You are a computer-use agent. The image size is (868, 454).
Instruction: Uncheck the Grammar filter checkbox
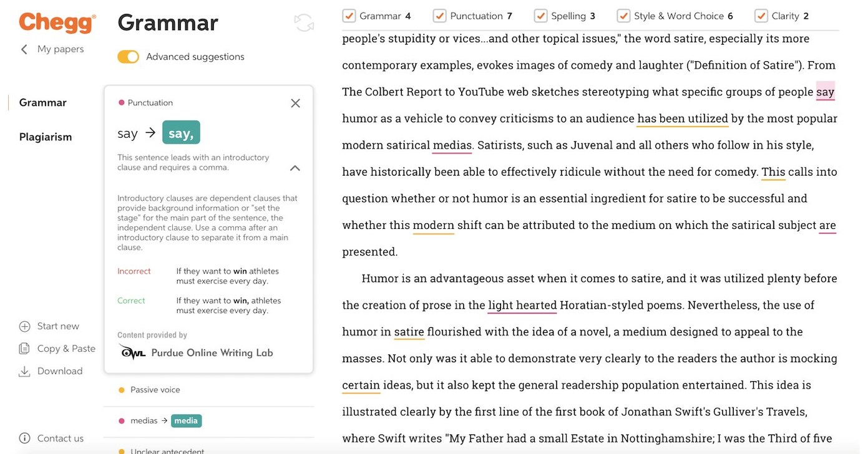click(x=349, y=16)
